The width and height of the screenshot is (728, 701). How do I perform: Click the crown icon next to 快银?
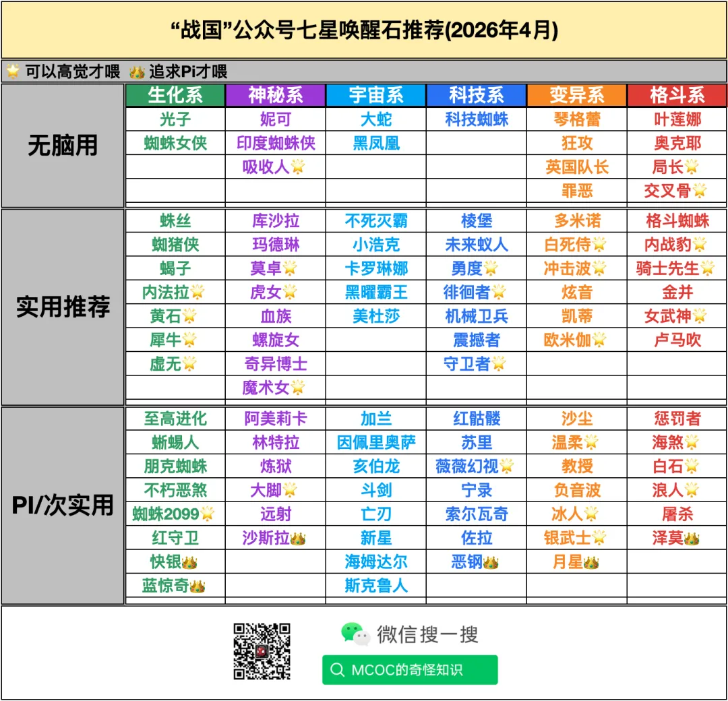pyautogui.click(x=189, y=563)
